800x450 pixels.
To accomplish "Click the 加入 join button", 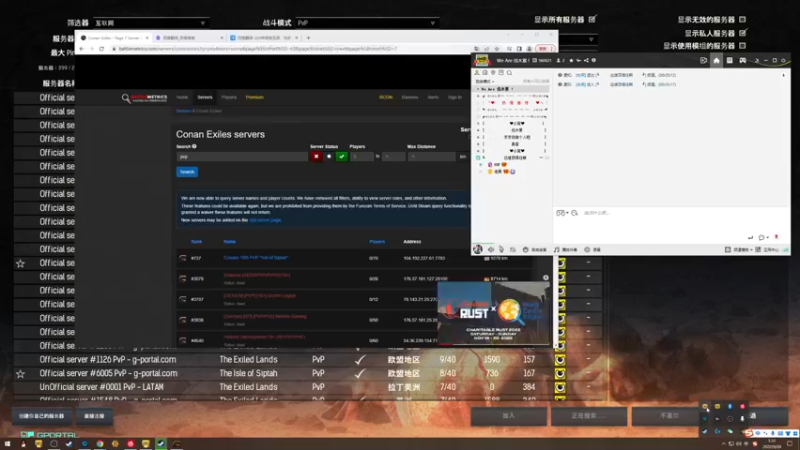I will (509, 416).
